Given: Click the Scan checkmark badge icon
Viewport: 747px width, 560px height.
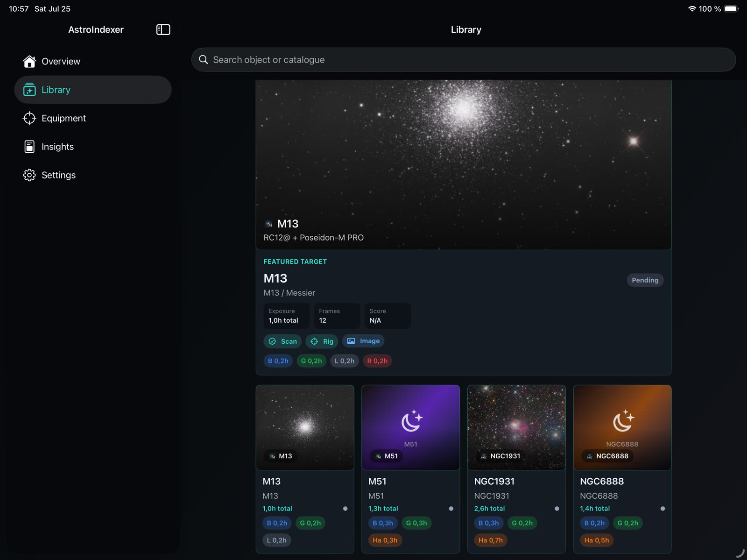Looking at the screenshot, I should (273, 341).
